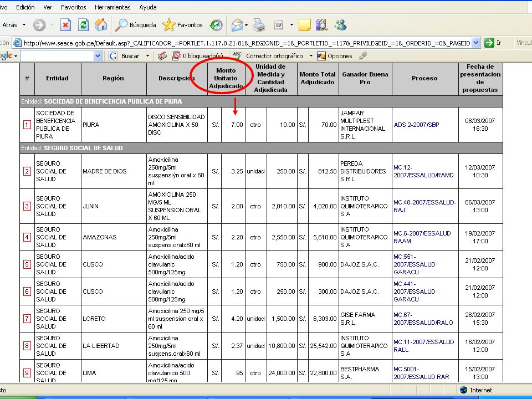Image resolution: width=532 pixels, height=399 pixels.
Task: Open process link MC.441-2007/ESSALUD GARACU
Action: point(415,291)
